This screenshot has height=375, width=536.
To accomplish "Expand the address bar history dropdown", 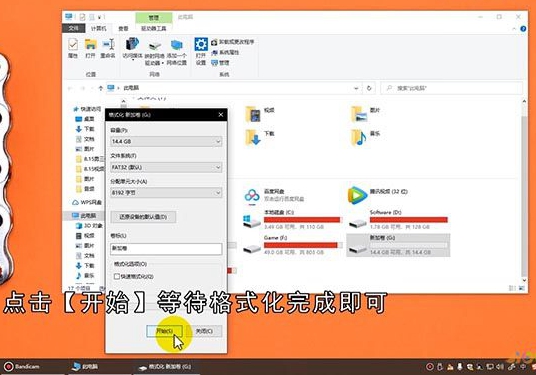I will 356,88.
